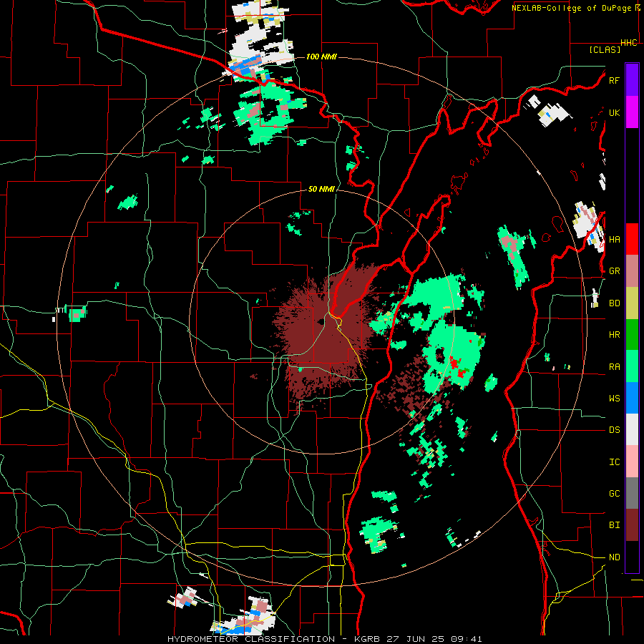Click the 'RA' legend label
Viewport: 644px width, 644px height.
(614, 367)
